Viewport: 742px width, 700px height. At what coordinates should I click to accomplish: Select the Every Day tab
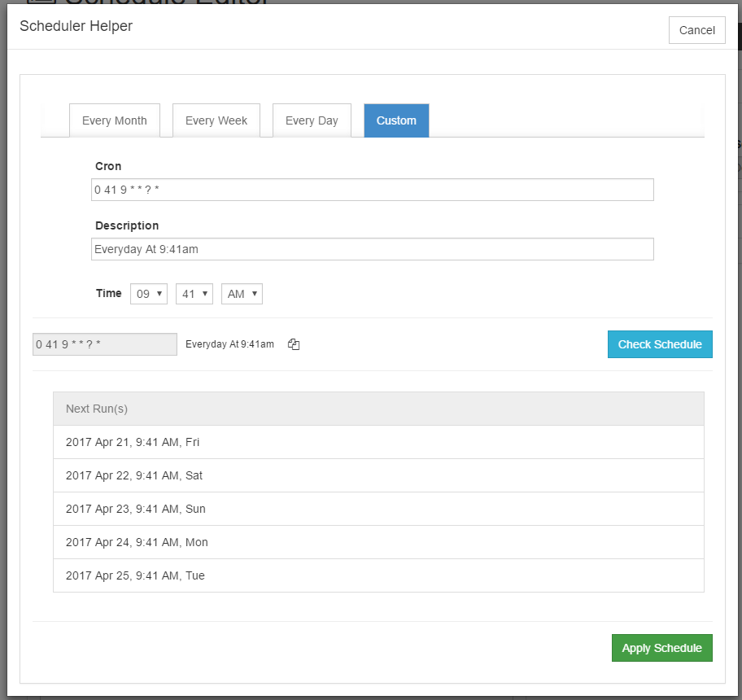(x=311, y=120)
